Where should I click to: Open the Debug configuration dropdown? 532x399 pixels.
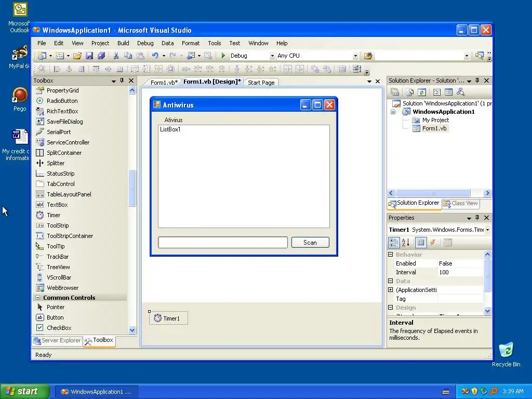[x=272, y=56]
